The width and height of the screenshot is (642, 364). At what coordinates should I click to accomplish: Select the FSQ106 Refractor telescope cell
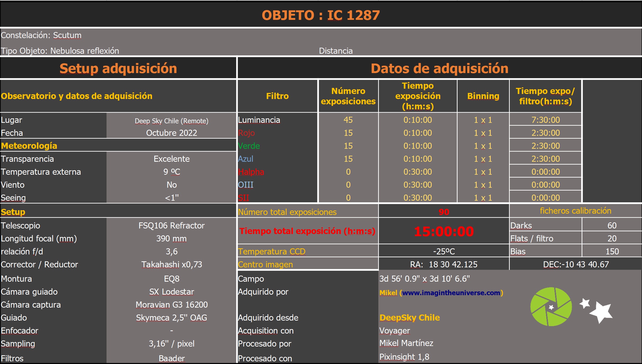click(x=171, y=225)
